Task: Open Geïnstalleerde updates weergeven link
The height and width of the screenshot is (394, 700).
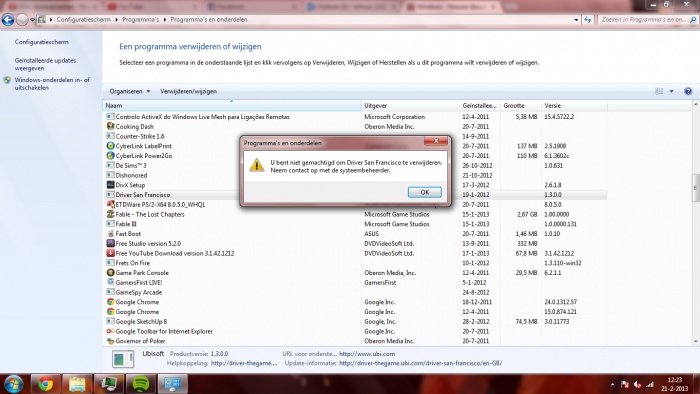Action: coord(45,64)
